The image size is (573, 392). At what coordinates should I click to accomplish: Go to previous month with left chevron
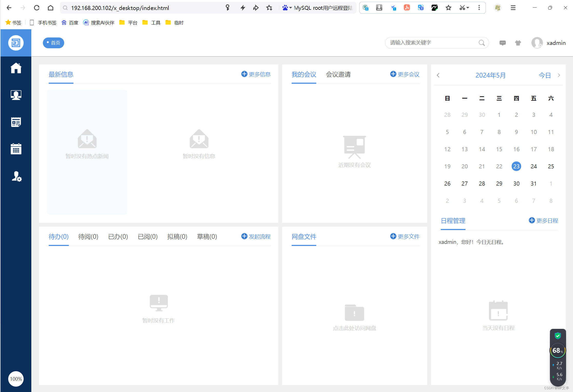point(438,75)
